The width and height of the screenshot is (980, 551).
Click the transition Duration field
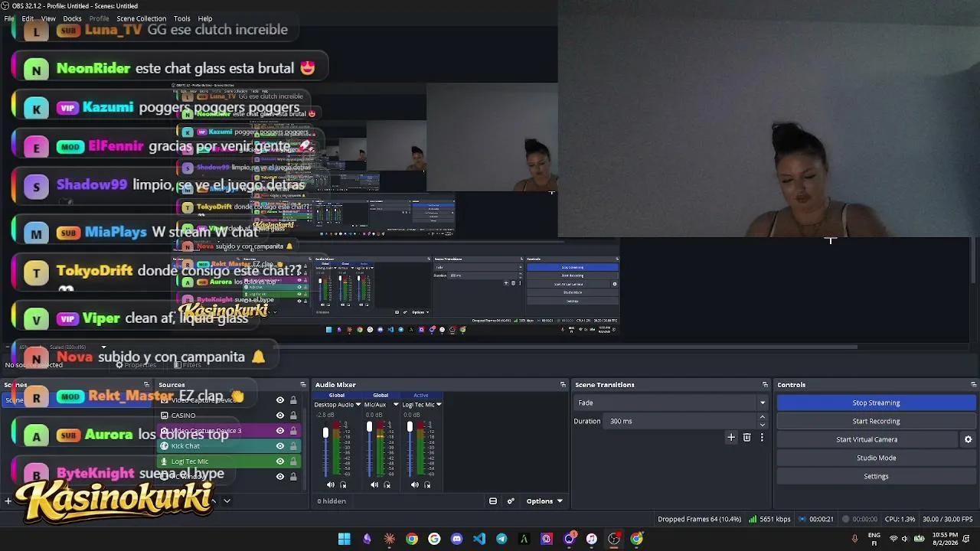pyautogui.click(x=681, y=421)
